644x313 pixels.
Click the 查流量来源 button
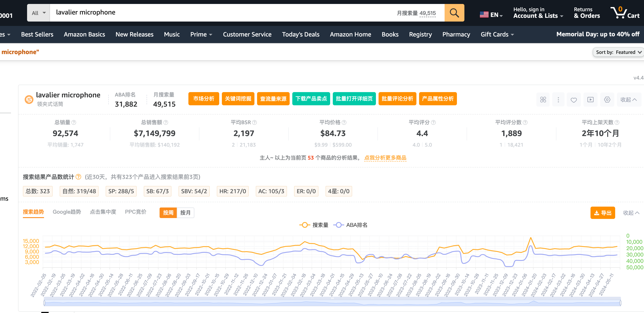coord(273,99)
